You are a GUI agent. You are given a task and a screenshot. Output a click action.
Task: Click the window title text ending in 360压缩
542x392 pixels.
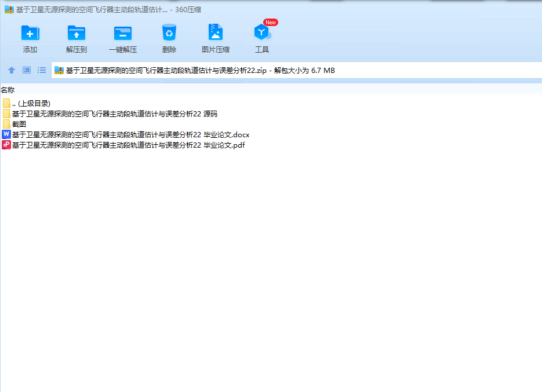[108, 10]
